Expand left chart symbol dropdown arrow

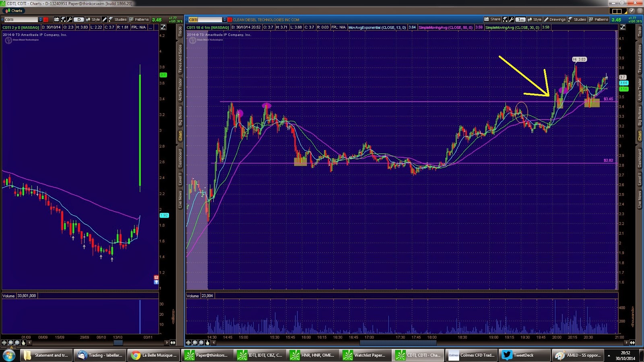click(x=40, y=19)
